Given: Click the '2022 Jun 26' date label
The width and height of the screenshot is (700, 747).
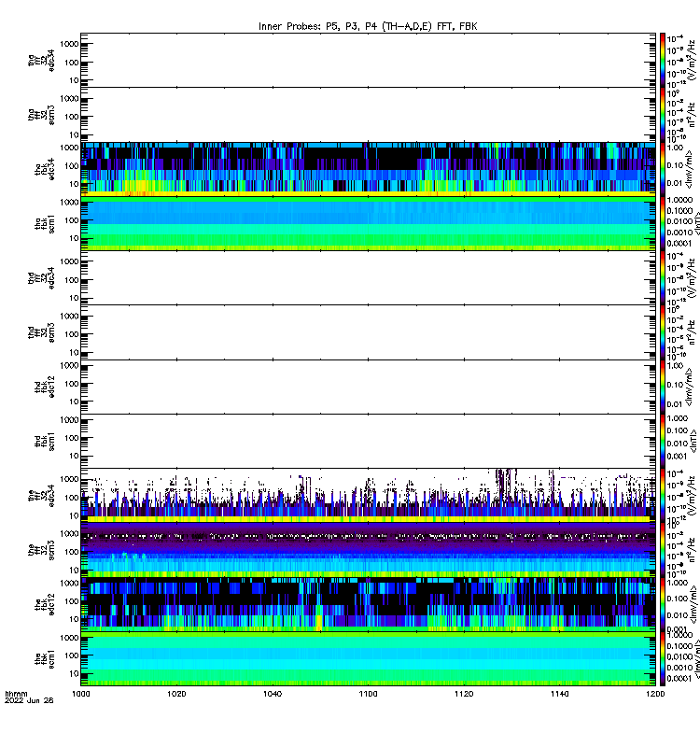Looking at the screenshot, I should (x=29, y=700).
